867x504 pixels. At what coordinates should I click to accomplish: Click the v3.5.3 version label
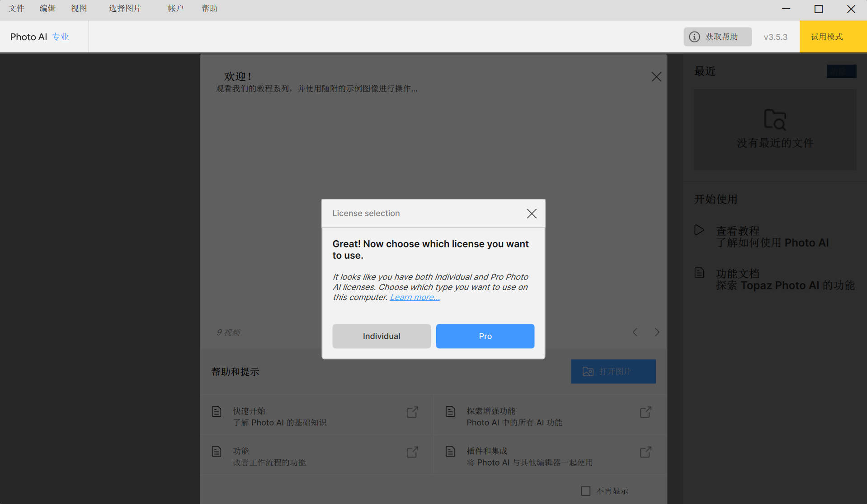pyautogui.click(x=775, y=37)
